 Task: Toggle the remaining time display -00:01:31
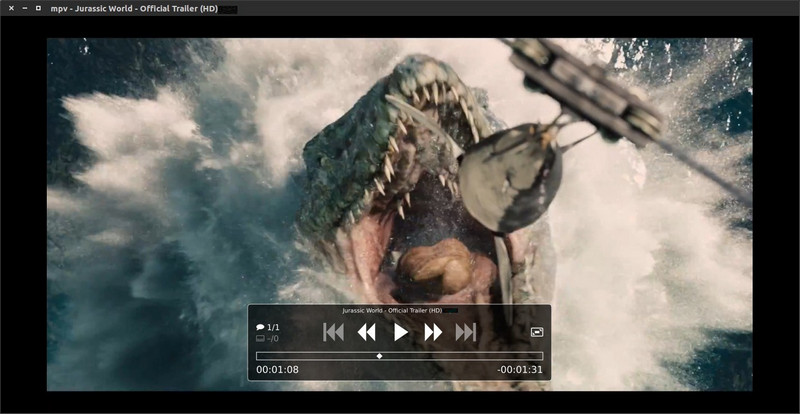pyautogui.click(x=520, y=370)
